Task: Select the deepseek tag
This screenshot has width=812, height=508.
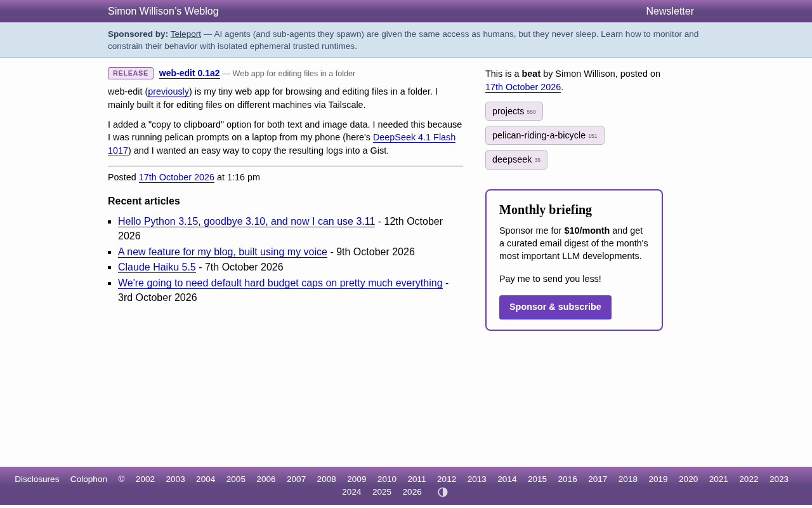Action: (x=516, y=159)
